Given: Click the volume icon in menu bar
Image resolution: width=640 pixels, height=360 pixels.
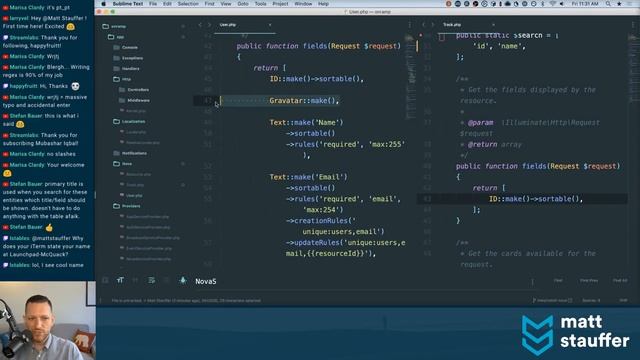Looking at the screenshot, I should 562,4.
